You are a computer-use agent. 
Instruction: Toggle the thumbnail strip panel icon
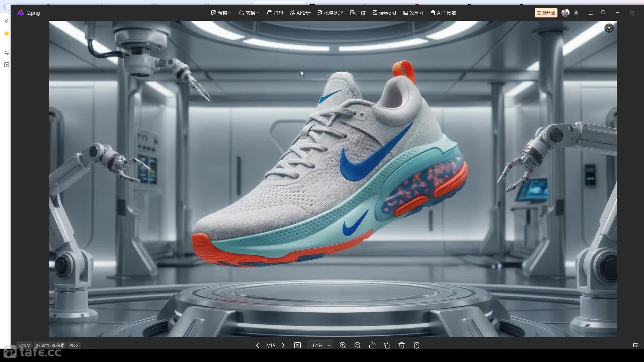click(636, 345)
